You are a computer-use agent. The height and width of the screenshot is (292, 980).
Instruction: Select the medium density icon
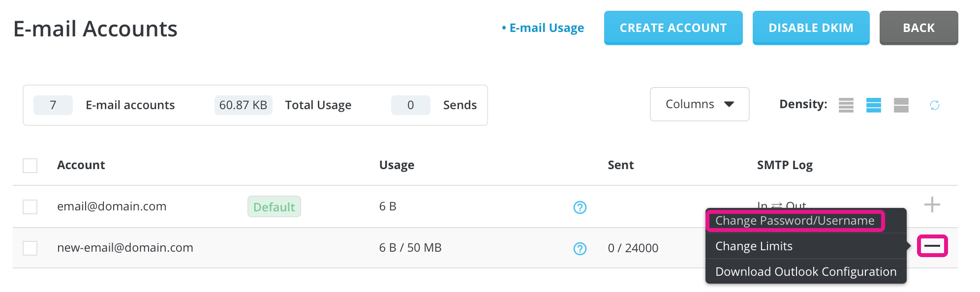click(x=873, y=105)
